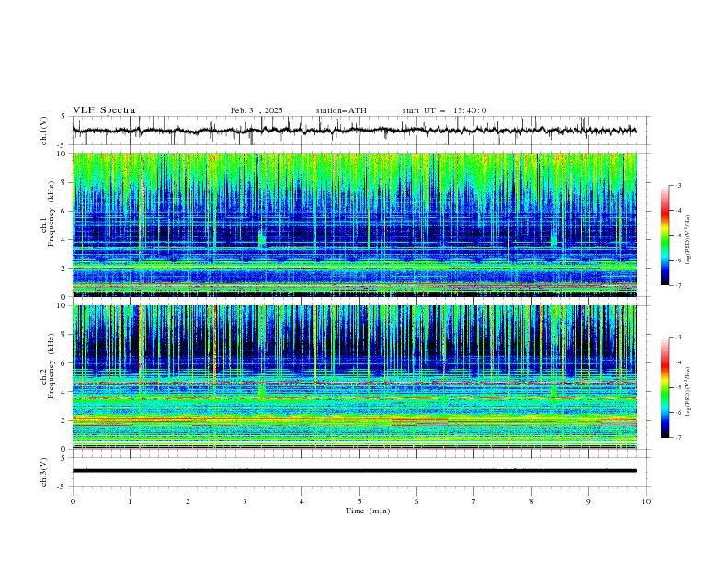Screen dimensions: 728x563
Task: Click the "1" tick on the time axis
Action: tap(130, 501)
